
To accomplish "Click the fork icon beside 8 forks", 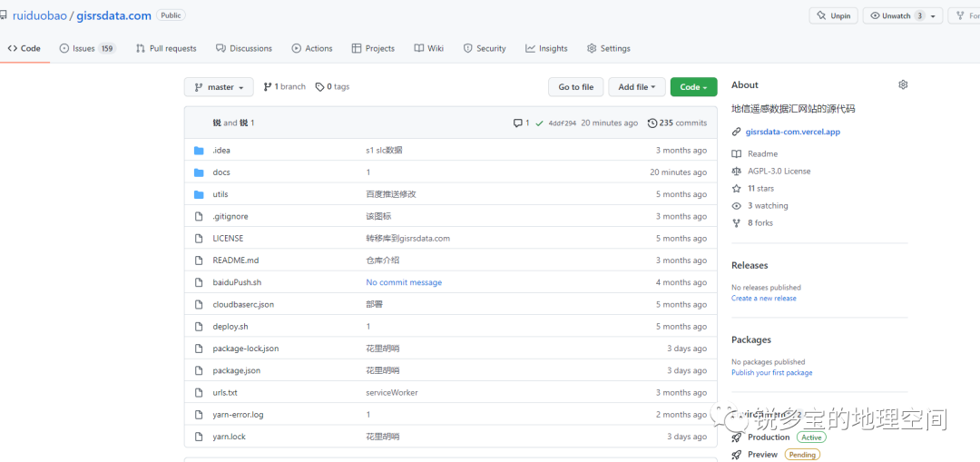I will pos(736,223).
